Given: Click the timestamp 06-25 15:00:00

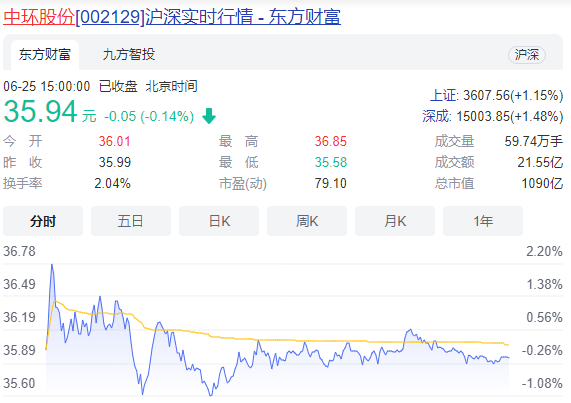Looking at the screenshot, I should point(47,87).
